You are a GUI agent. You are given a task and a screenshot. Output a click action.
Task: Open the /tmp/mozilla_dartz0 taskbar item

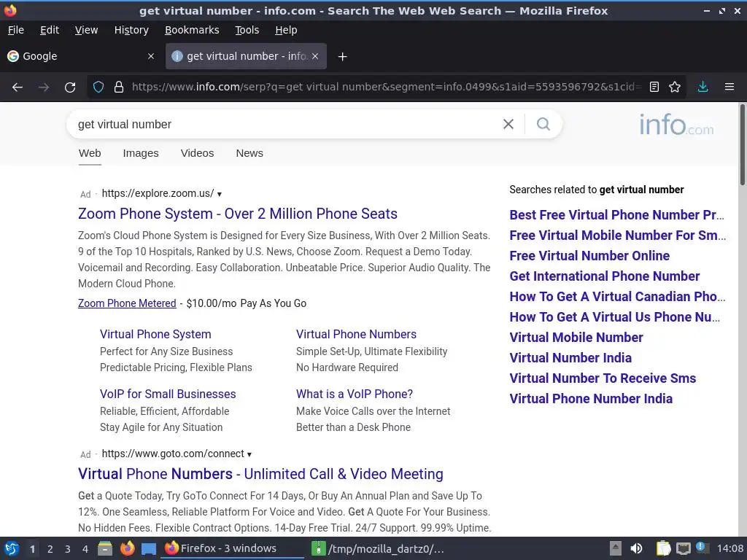tap(378, 548)
